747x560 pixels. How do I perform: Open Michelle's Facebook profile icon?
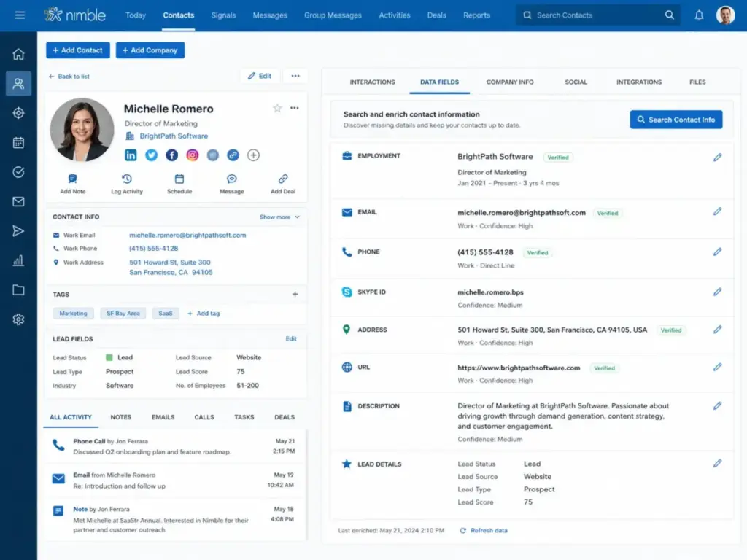coord(171,155)
